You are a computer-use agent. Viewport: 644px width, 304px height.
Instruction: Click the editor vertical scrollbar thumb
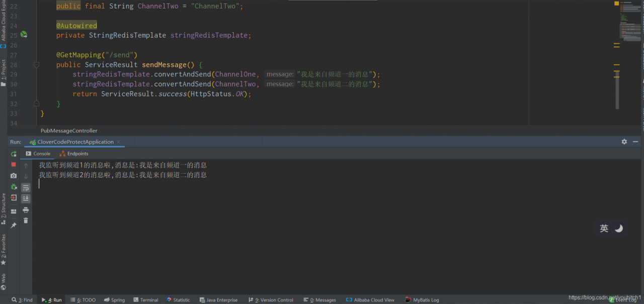(x=617, y=88)
